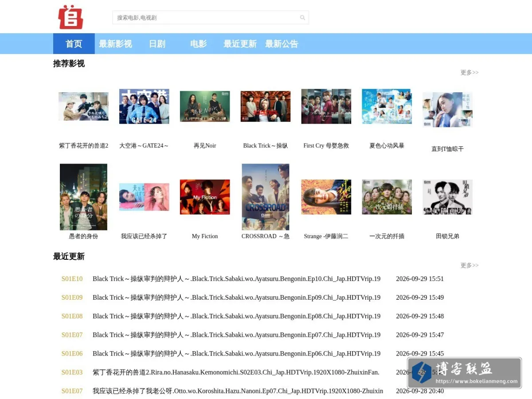This screenshot has width=532, height=399.
Task: Click the 再见Noir title text
Action: coord(205,145)
